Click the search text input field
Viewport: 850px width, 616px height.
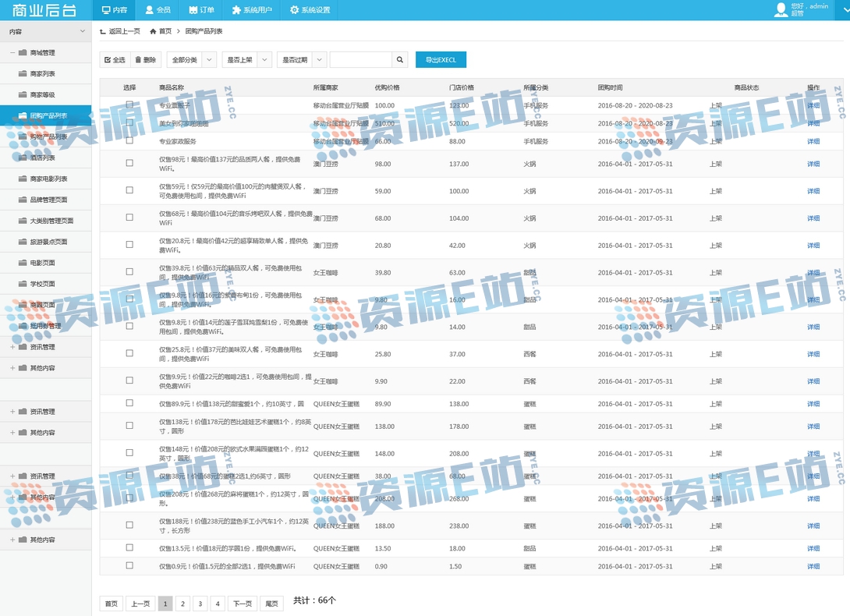(360, 60)
